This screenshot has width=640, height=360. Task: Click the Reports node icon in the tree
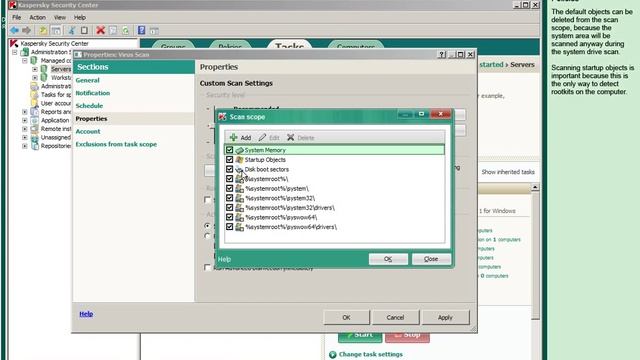click(x=35, y=112)
